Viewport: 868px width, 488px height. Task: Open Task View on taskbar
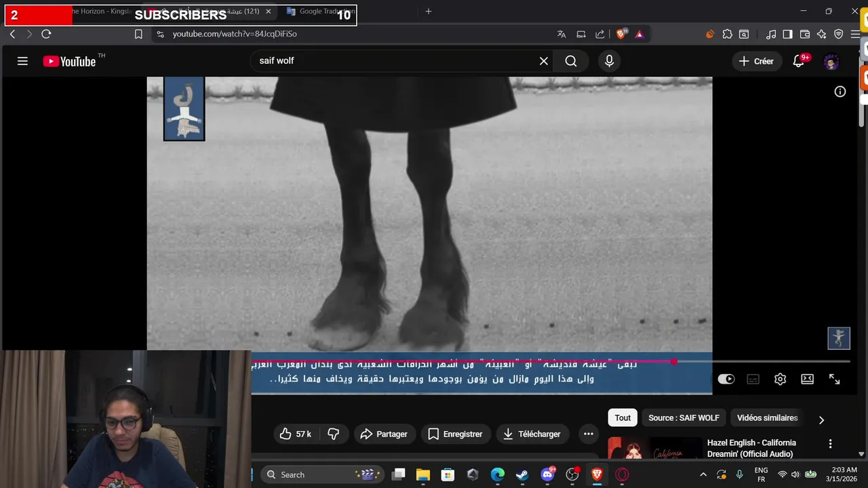pos(399,474)
